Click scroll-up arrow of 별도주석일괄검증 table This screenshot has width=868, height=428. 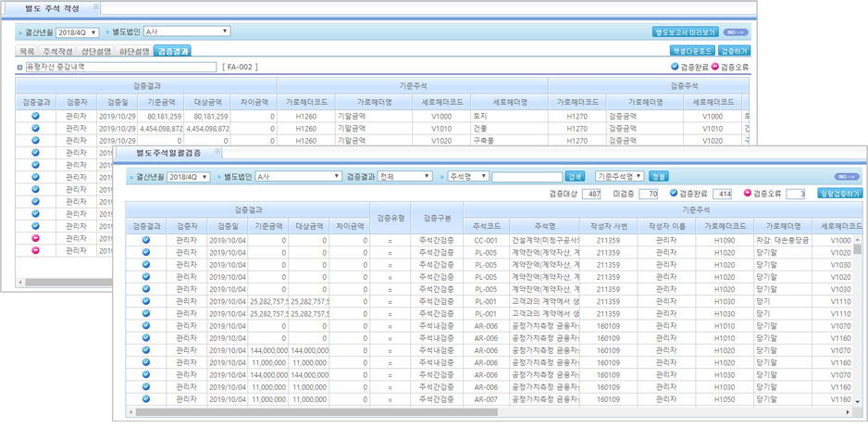click(858, 238)
